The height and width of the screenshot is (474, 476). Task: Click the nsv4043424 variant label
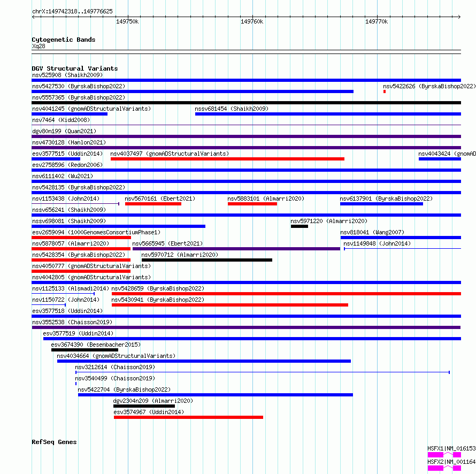point(447,154)
